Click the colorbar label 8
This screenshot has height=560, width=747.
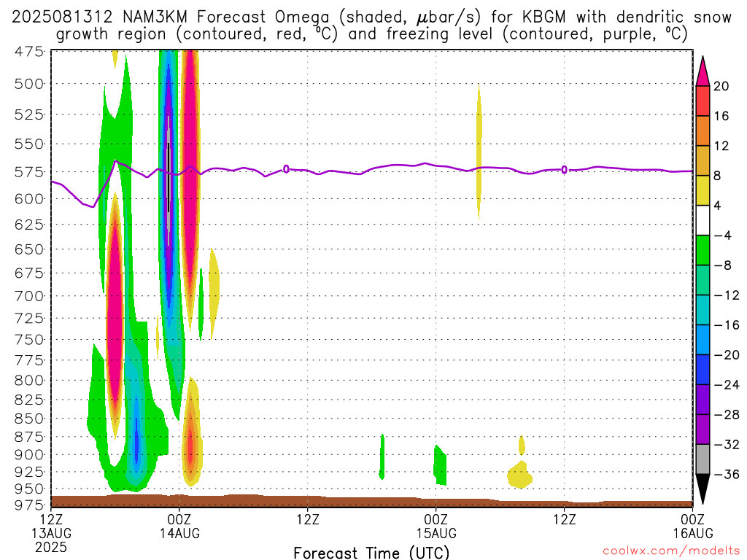(718, 176)
